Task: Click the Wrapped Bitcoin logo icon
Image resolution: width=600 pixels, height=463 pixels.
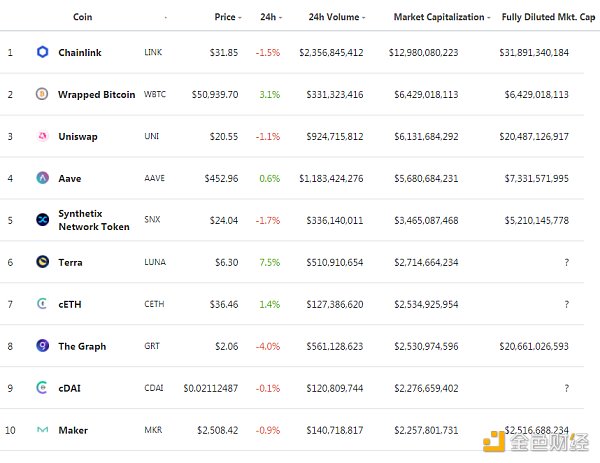Action: tap(42, 94)
